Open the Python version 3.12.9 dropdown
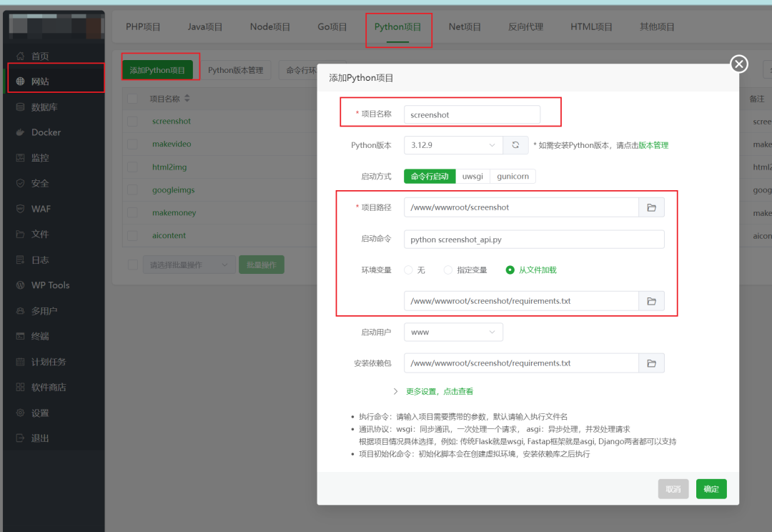This screenshot has width=772, height=532. click(453, 145)
